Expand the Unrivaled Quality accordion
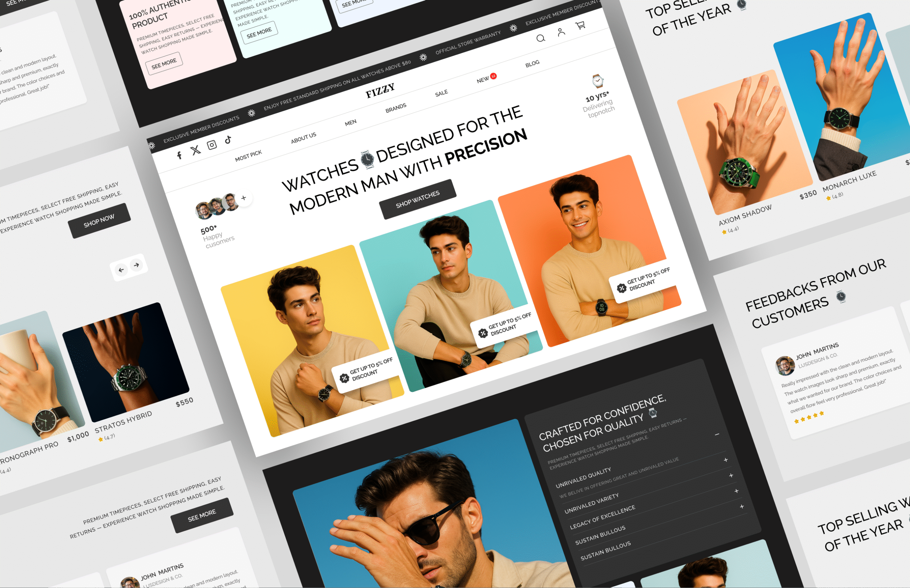 tap(726, 460)
